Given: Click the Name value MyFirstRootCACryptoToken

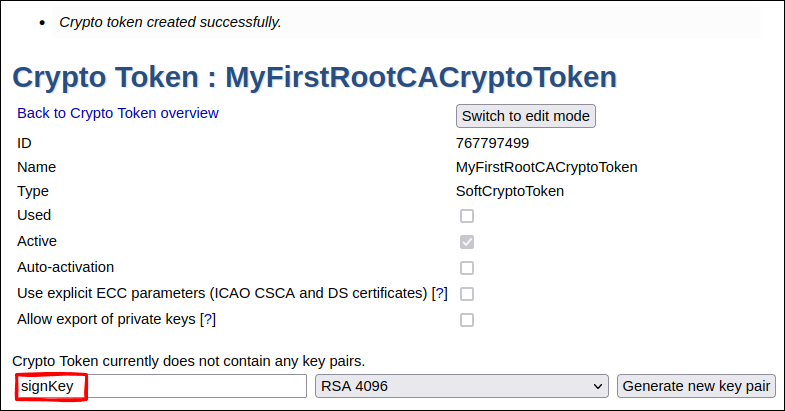Looking at the screenshot, I should pyautogui.click(x=546, y=167).
